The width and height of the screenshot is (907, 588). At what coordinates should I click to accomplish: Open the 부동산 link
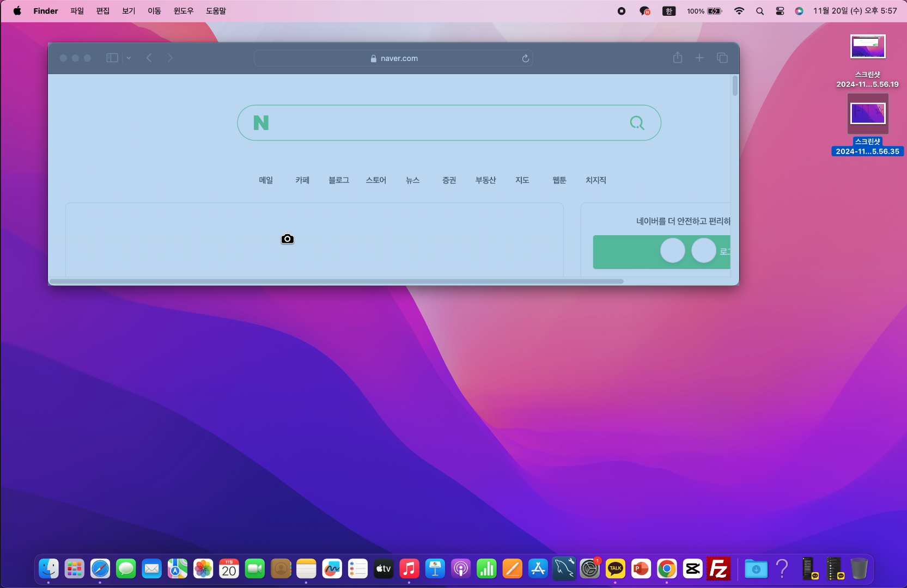486,180
